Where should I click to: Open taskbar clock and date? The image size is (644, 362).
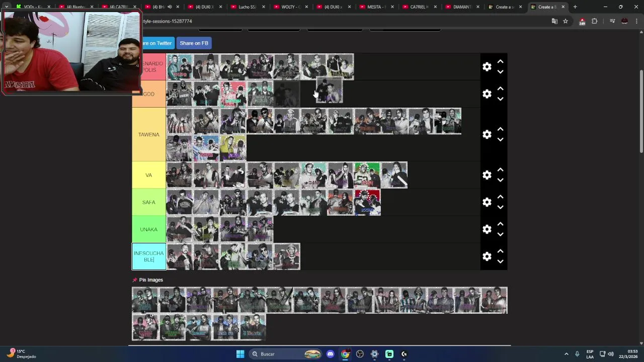(628, 354)
